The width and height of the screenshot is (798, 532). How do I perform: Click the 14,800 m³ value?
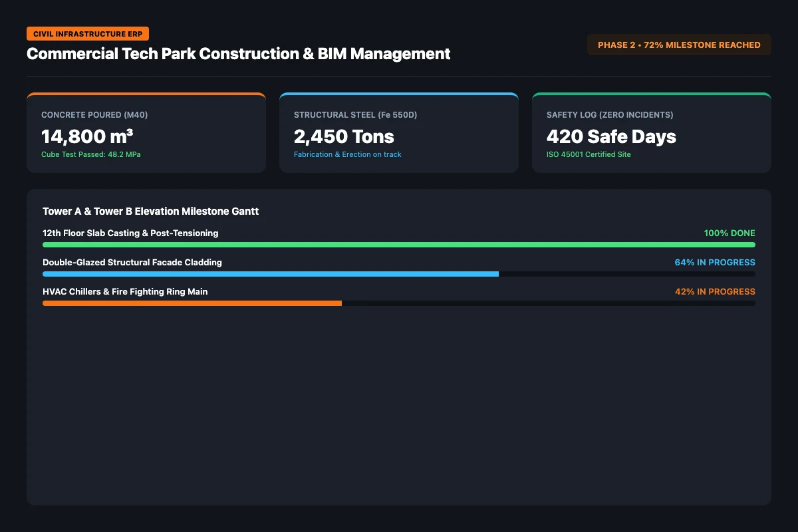pyautogui.click(x=87, y=136)
